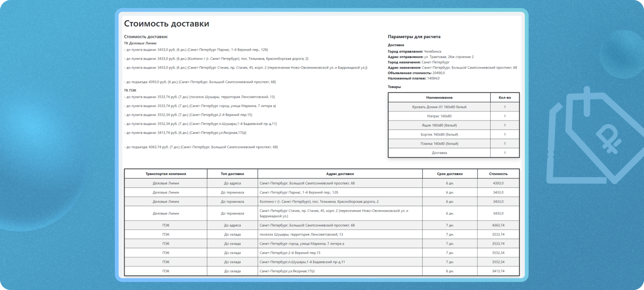Click the "Срок доставки" column header
644x290 pixels.
pos(450,174)
